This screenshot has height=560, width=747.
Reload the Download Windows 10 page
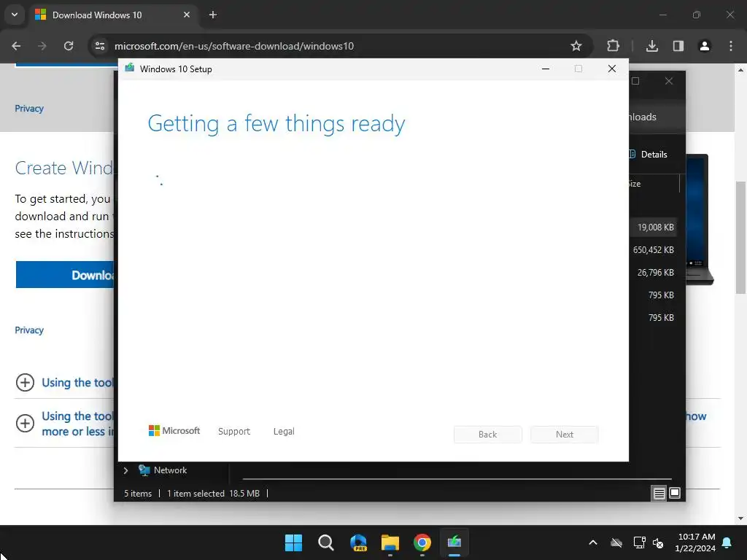(x=69, y=46)
